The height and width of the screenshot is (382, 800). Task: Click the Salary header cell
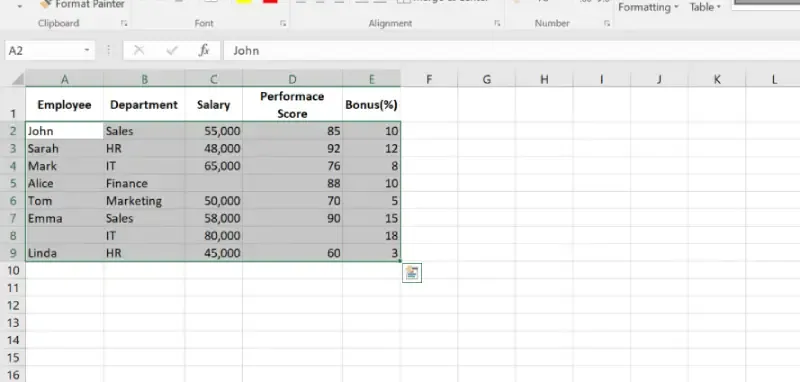coord(214,105)
